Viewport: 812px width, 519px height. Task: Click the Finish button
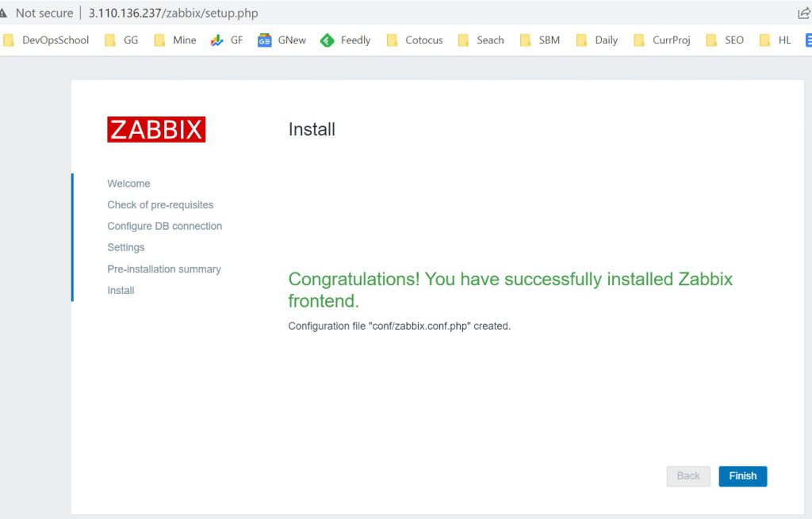pos(742,476)
